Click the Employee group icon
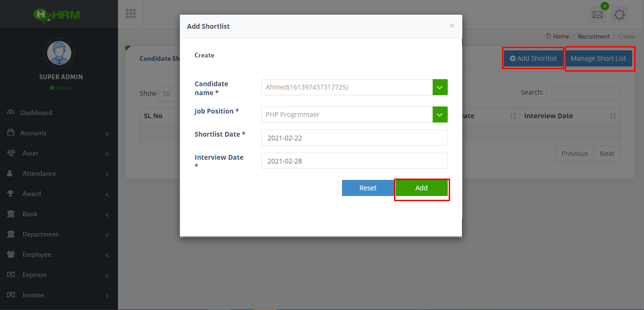Viewport: 644px width, 310px height. coord(10,254)
